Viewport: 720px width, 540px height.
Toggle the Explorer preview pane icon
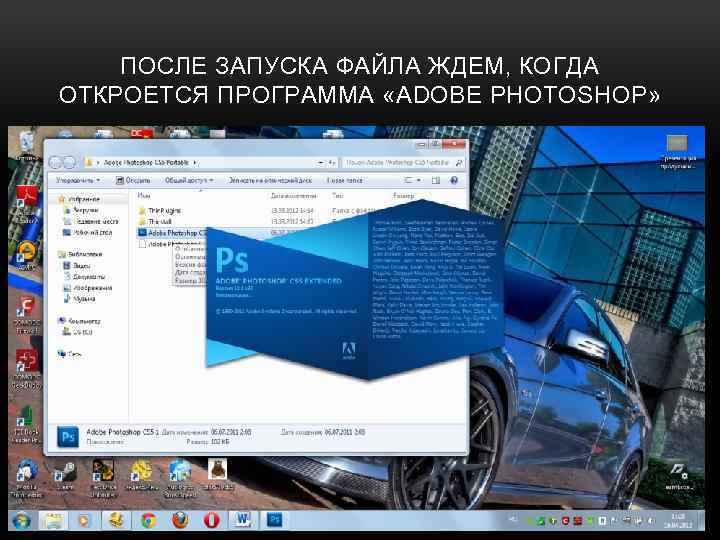pos(436,180)
